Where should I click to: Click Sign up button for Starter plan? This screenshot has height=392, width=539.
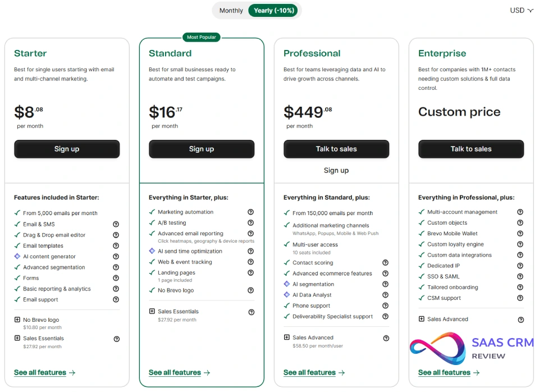67,149
